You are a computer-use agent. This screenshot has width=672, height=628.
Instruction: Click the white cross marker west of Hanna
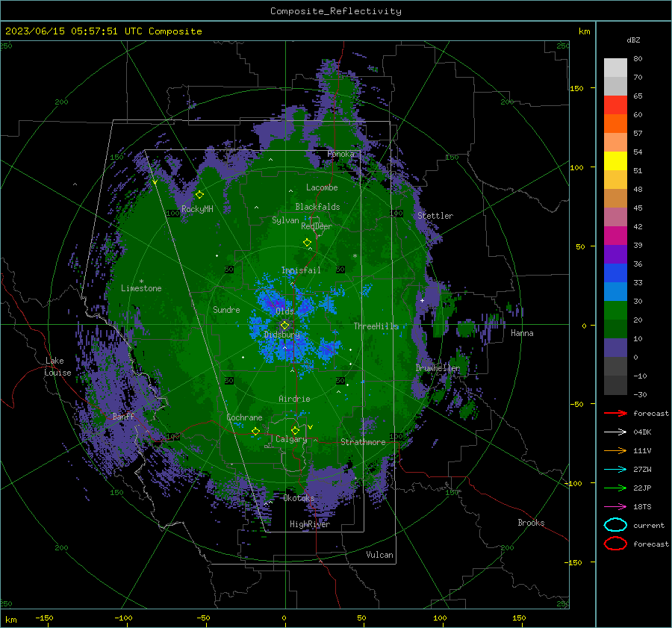point(422,300)
